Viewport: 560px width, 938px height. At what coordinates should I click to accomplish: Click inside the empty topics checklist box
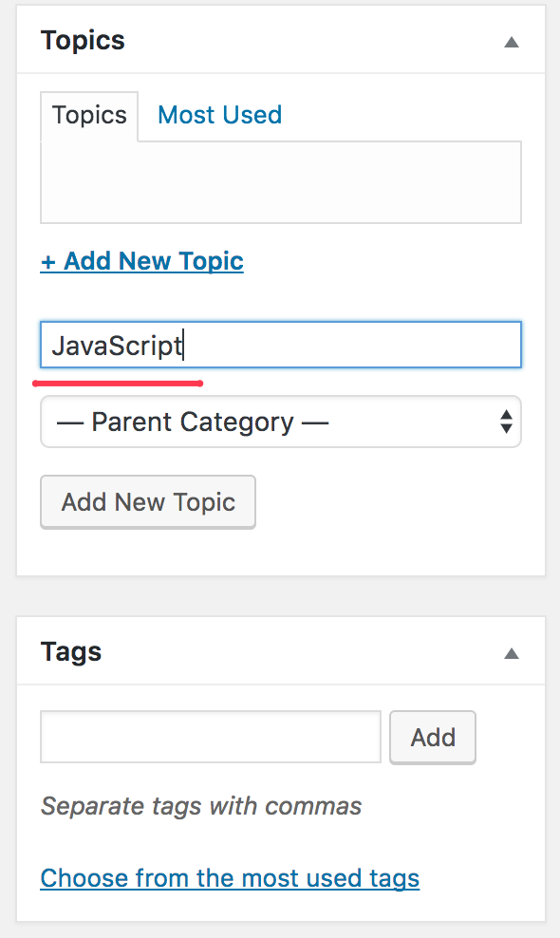281,182
